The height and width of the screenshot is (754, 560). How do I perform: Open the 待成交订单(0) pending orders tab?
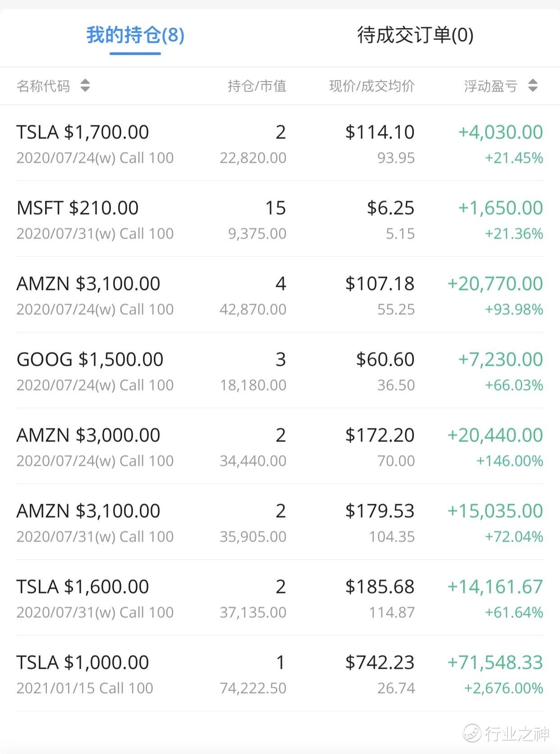coord(415,35)
